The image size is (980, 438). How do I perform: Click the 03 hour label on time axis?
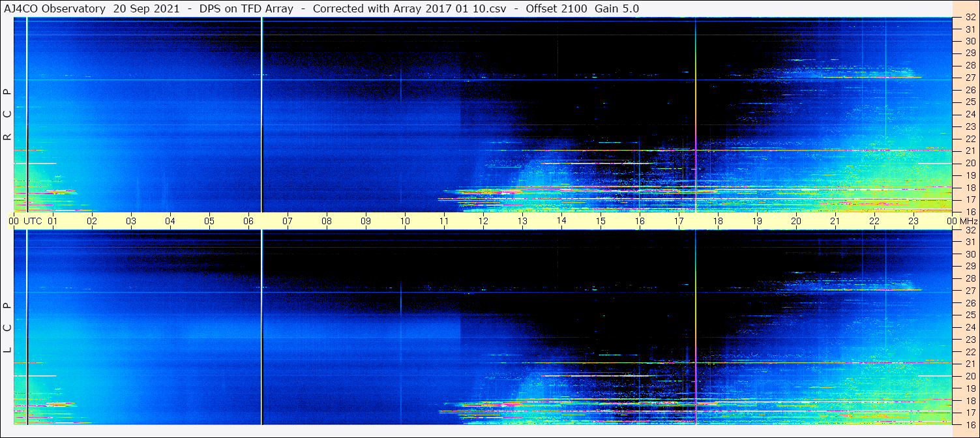(x=131, y=221)
